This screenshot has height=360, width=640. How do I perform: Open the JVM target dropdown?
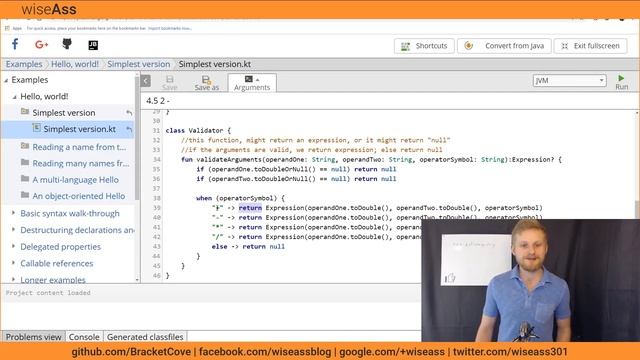569,80
